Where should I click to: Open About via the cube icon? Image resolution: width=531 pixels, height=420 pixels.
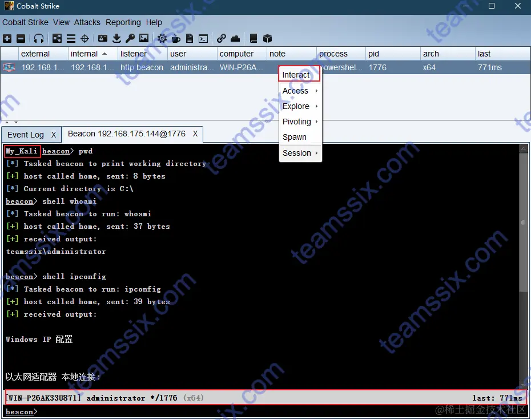click(x=268, y=39)
